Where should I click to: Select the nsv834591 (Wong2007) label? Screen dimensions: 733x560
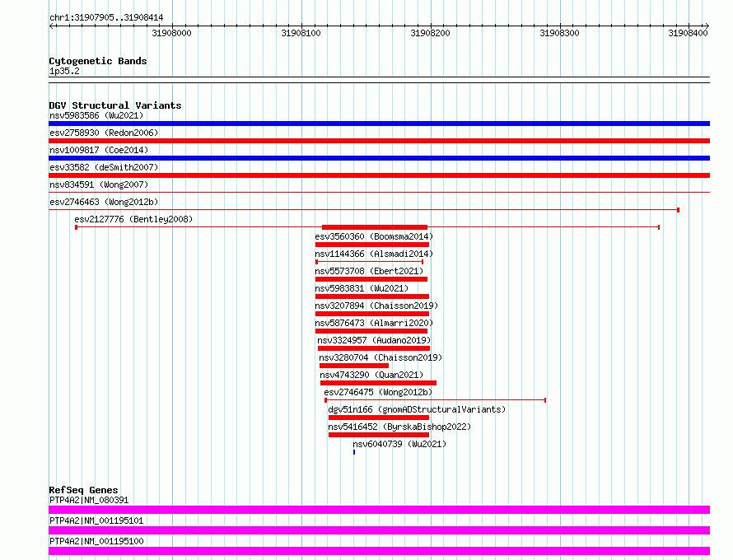point(99,184)
